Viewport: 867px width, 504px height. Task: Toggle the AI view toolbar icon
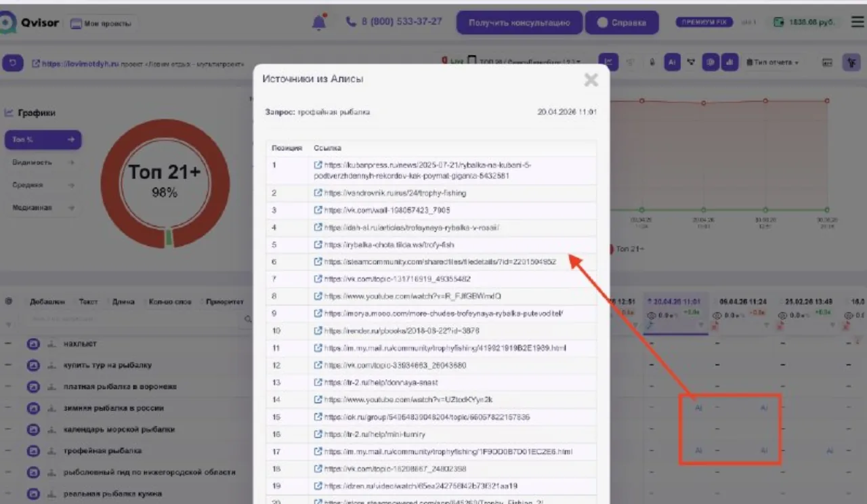[x=672, y=62]
